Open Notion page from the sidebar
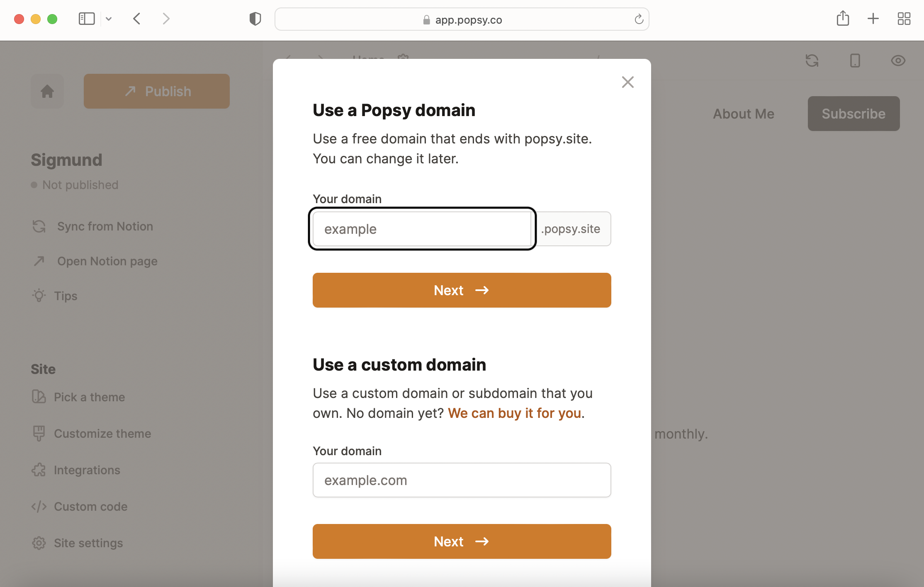This screenshot has width=924, height=587. click(x=107, y=261)
